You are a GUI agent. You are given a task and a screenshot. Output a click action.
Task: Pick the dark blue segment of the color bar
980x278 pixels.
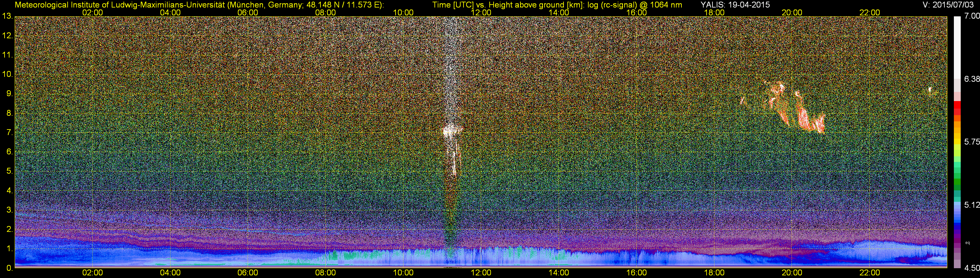957,227
